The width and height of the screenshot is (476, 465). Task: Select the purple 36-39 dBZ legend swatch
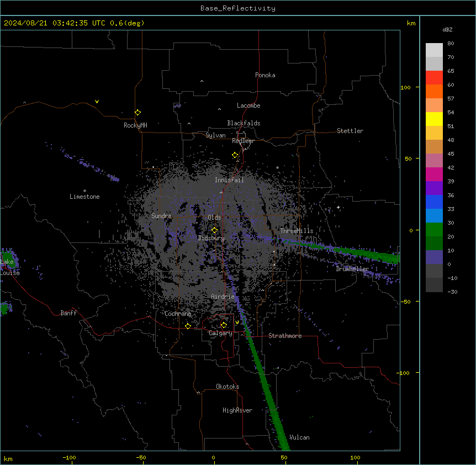tap(434, 188)
